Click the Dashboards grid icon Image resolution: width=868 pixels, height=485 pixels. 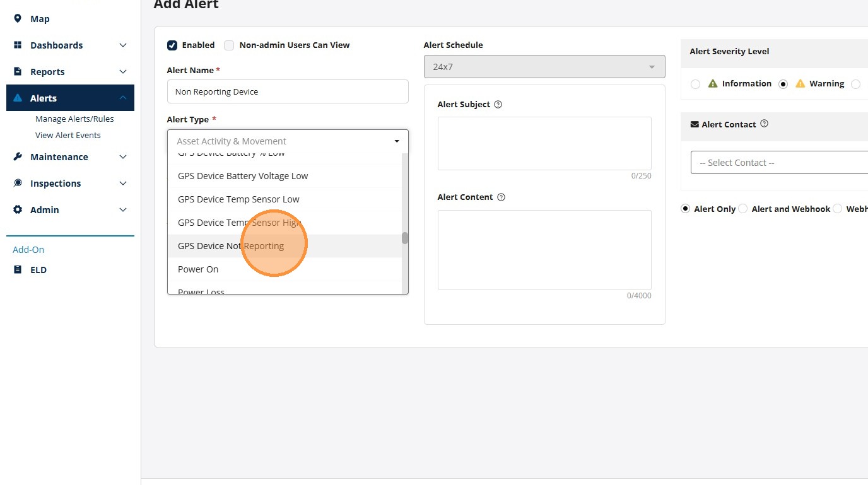tap(18, 45)
